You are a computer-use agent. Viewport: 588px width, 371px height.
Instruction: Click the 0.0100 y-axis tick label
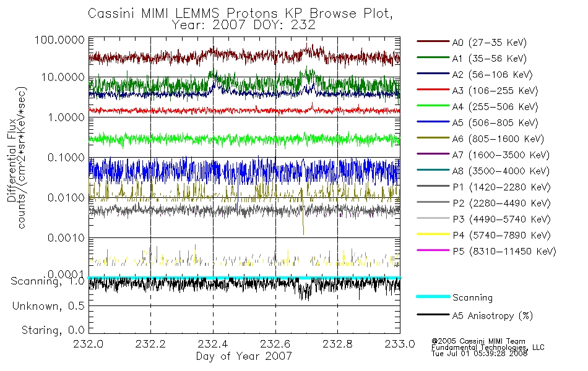[x=66, y=198]
